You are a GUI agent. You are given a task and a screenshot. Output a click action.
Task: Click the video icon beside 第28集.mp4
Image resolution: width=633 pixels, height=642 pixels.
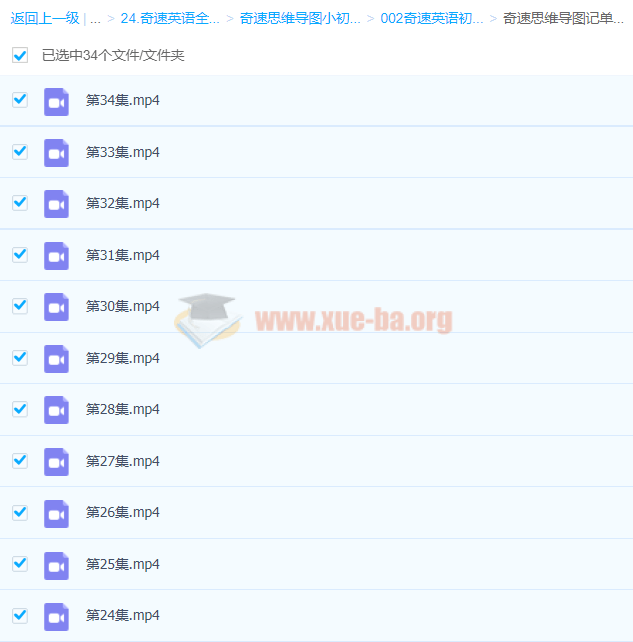pyautogui.click(x=56, y=410)
